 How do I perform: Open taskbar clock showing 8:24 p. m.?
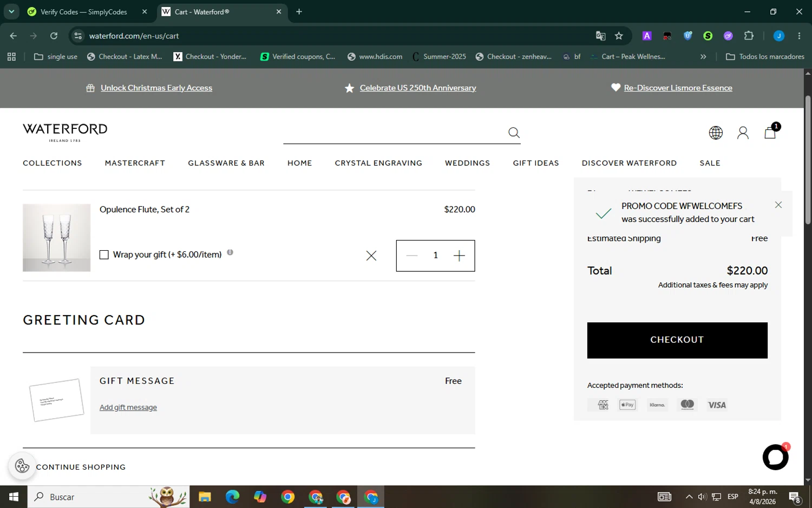click(762, 497)
